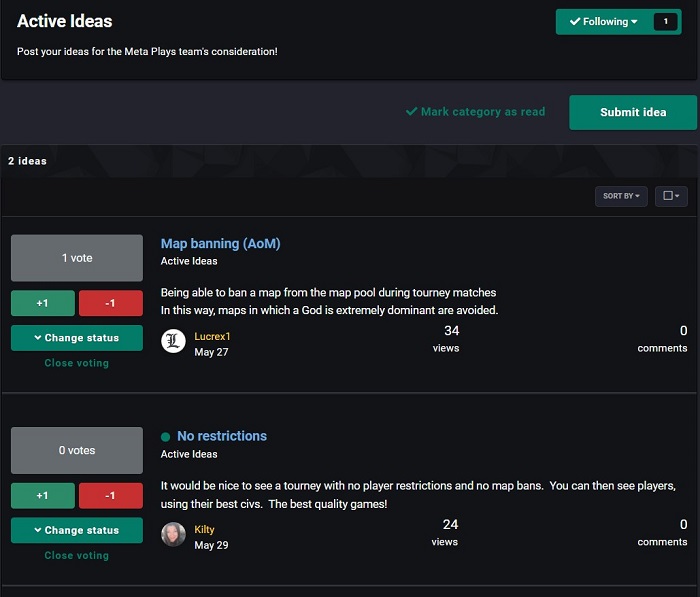
Task: Click the checkmark in Mark category as read
Action: pyautogui.click(x=411, y=112)
